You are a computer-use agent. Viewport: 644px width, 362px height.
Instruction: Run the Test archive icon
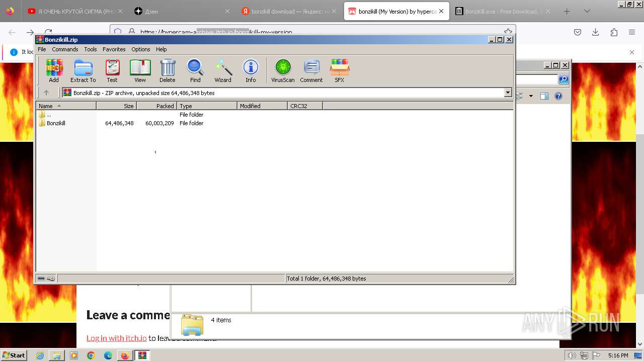click(x=112, y=70)
